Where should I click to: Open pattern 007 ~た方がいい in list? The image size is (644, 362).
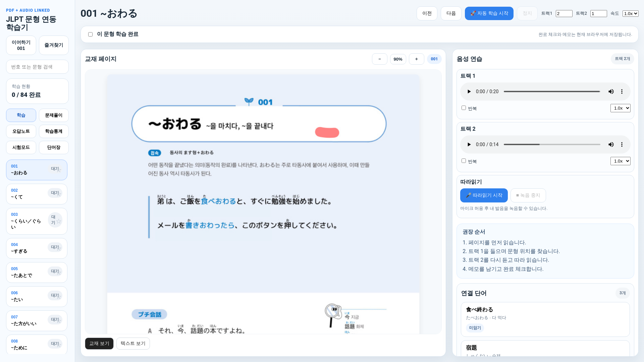[37, 321]
